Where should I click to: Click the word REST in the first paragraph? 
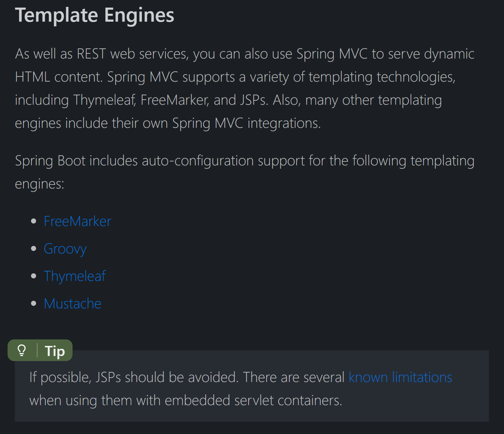91,54
